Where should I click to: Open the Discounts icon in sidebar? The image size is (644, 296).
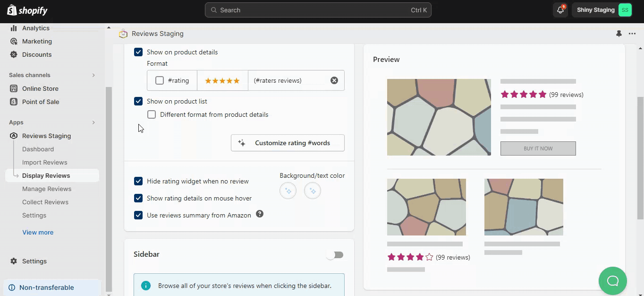pyautogui.click(x=14, y=54)
